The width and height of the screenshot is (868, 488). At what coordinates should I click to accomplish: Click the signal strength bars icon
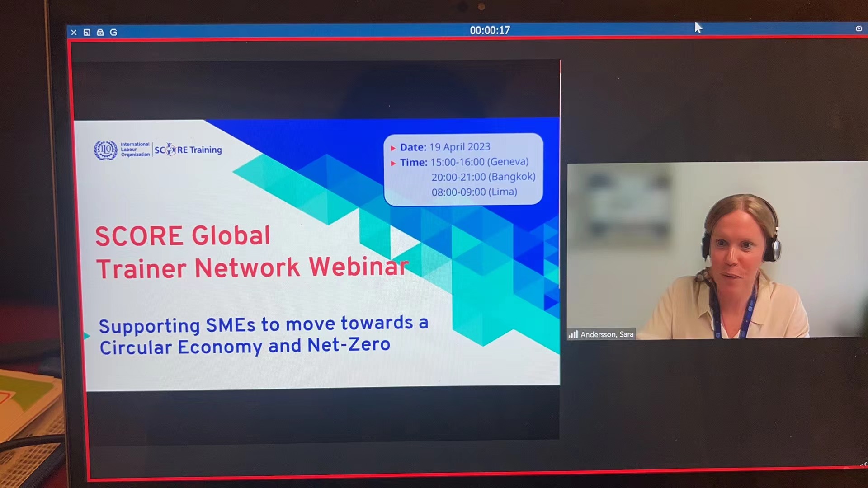573,334
